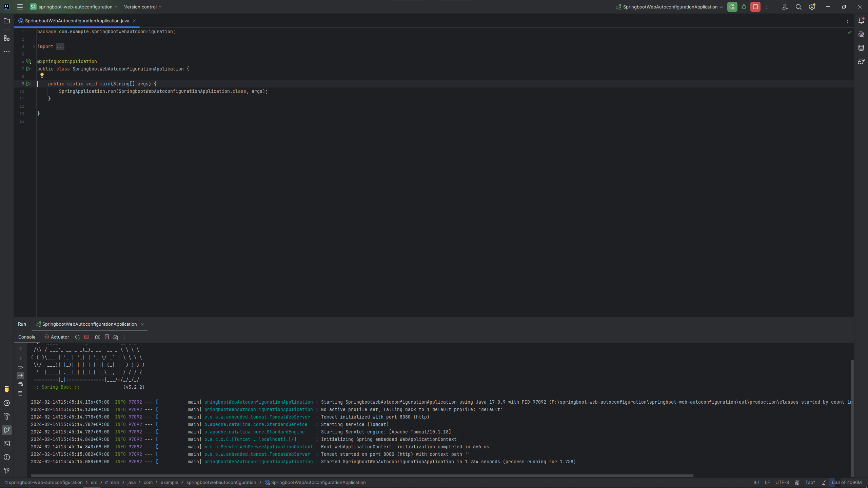Rerun the application from Run panel toolbar
The height and width of the screenshot is (488, 868).
77,337
